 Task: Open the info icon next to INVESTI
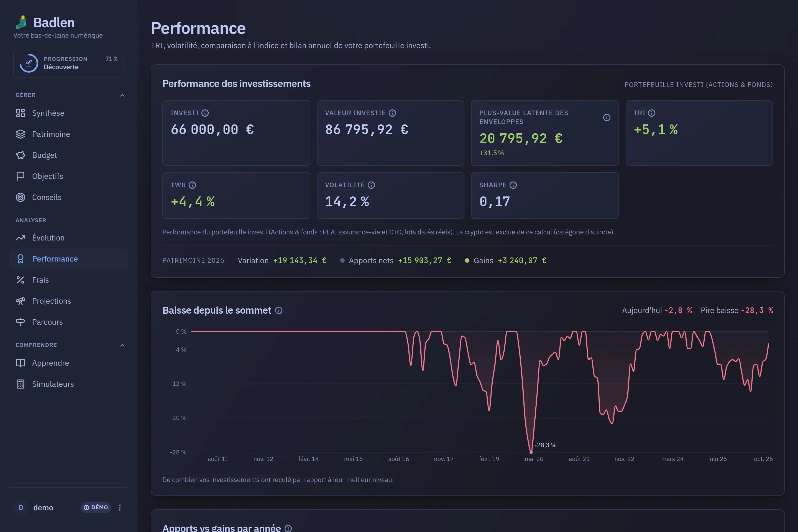(x=205, y=113)
